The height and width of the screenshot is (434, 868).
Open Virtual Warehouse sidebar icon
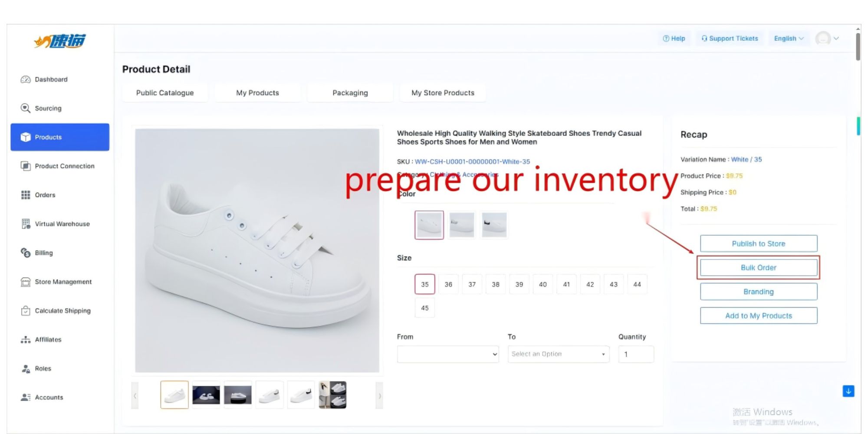(26, 224)
